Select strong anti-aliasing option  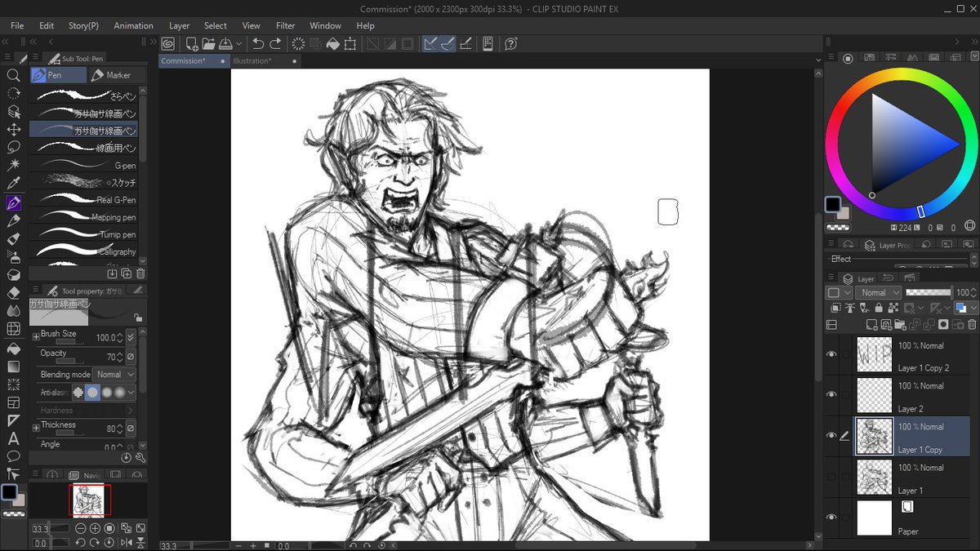click(119, 392)
